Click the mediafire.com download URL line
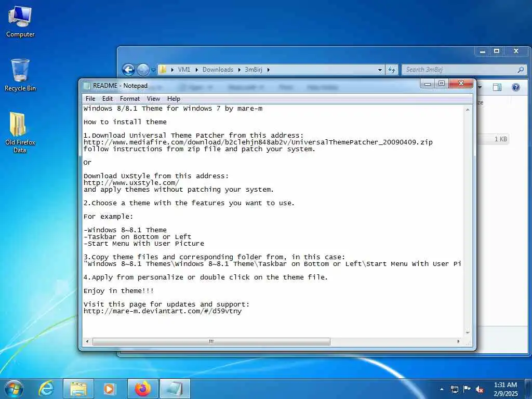This screenshot has height=399, width=532. (x=258, y=142)
